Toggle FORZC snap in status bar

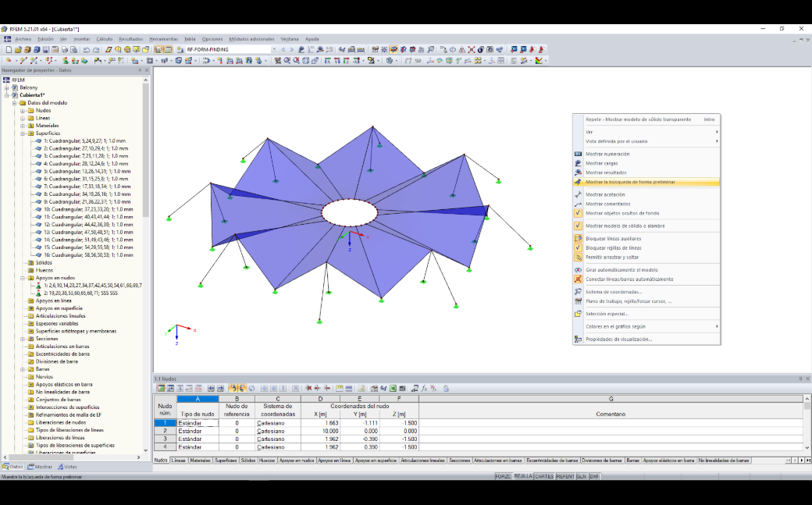503,477
